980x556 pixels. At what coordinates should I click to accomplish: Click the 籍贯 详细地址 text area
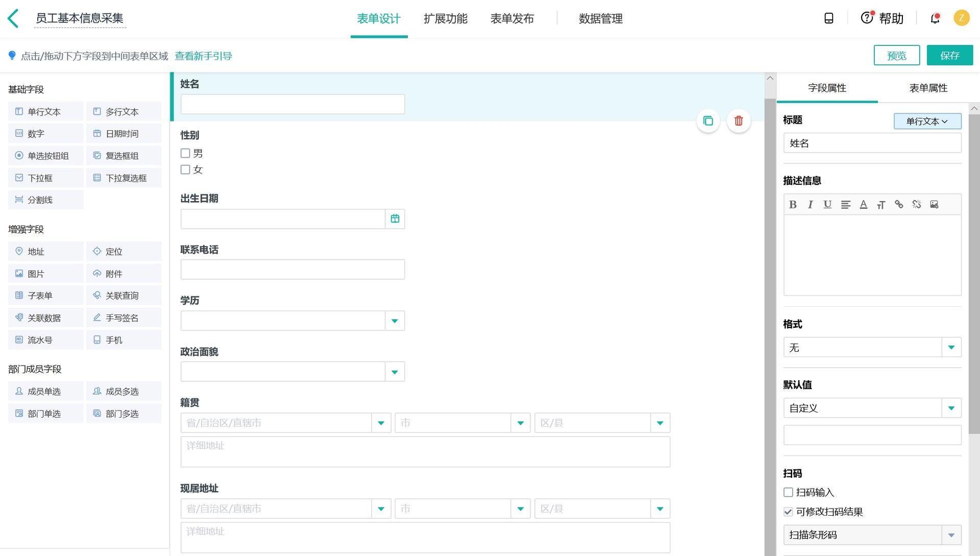(425, 452)
